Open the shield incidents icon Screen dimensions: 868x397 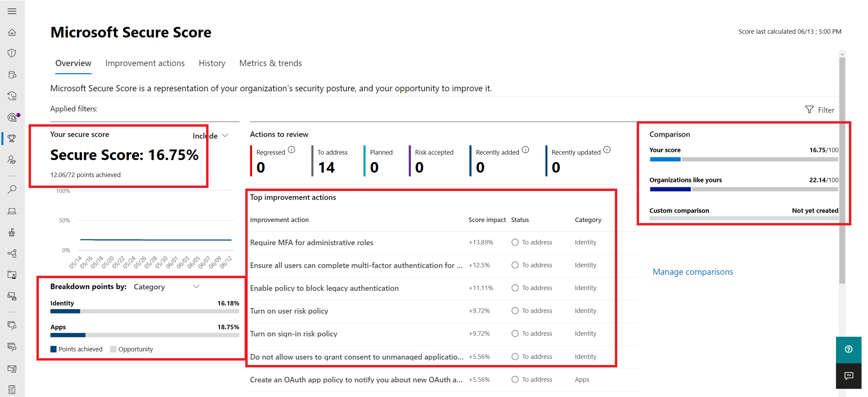(12, 53)
